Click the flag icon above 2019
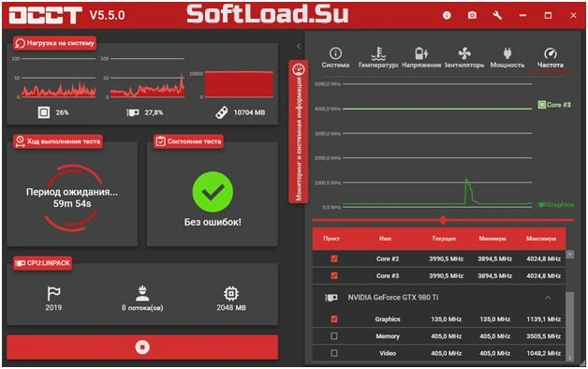The width and height of the screenshot is (588, 369). pyautogui.click(x=53, y=293)
